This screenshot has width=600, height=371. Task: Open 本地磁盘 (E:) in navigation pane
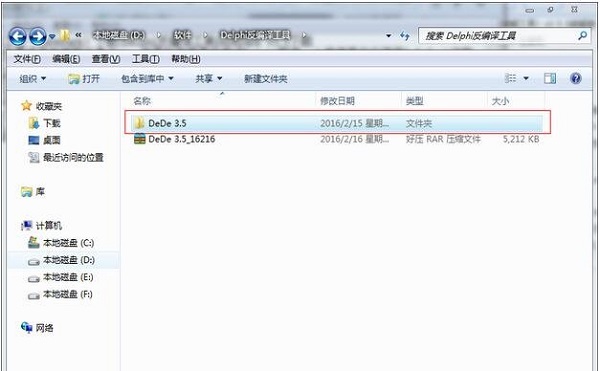(x=68, y=277)
